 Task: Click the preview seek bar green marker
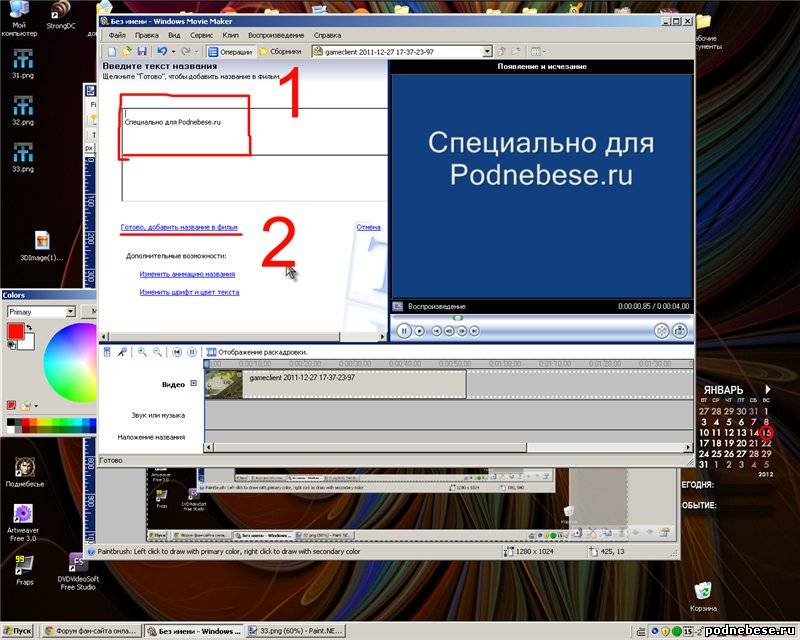pyautogui.click(x=458, y=318)
